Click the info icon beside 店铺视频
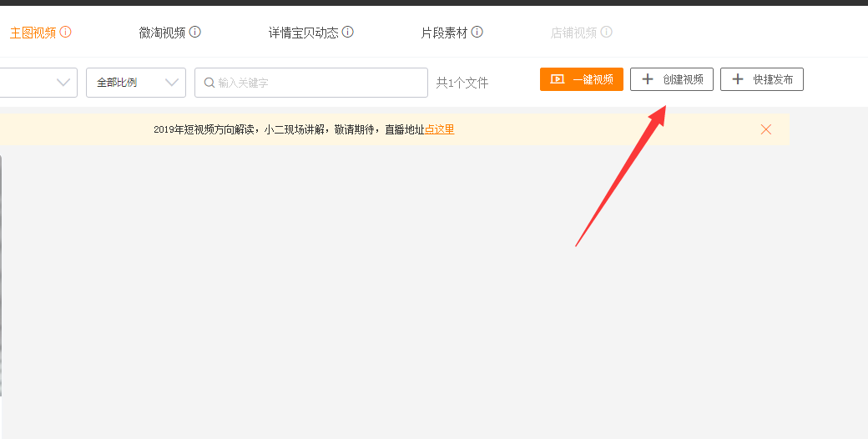The width and height of the screenshot is (868, 439). [x=607, y=33]
